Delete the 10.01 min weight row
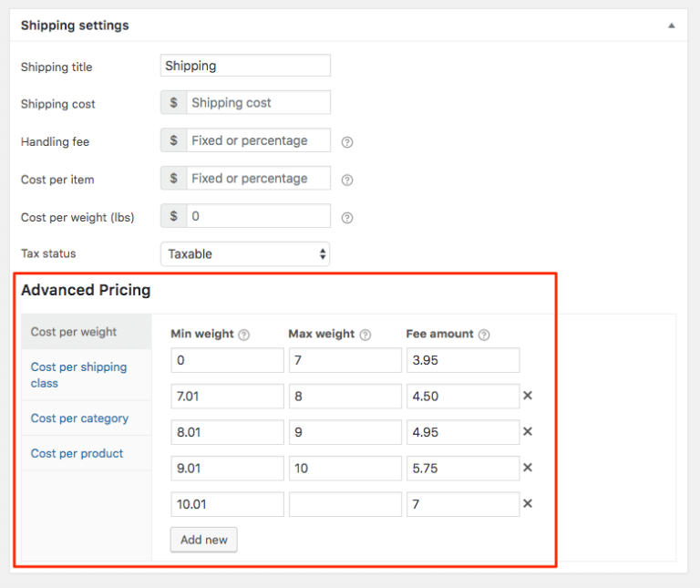 528,503
